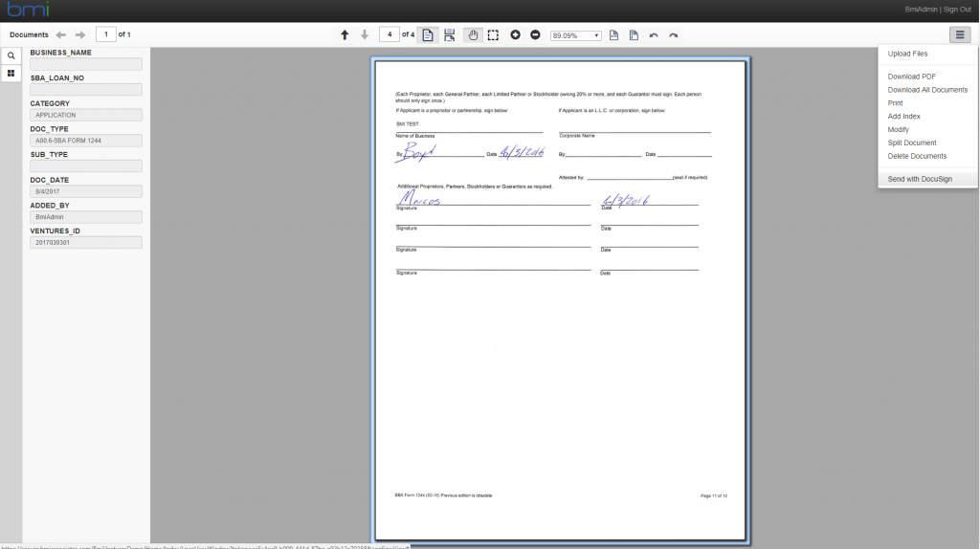The image size is (980, 549).
Task: Open the 89.09% zoom level dropdown
Action: [x=575, y=35]
